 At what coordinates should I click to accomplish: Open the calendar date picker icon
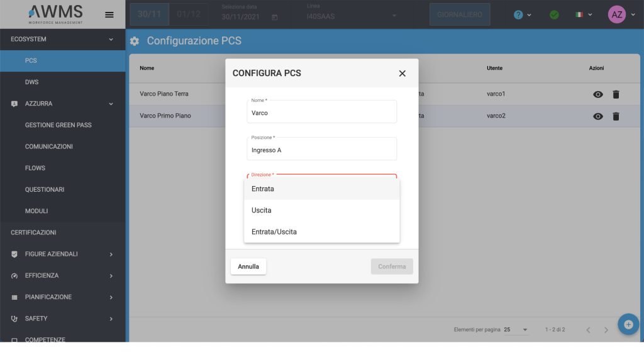point(275,17)
